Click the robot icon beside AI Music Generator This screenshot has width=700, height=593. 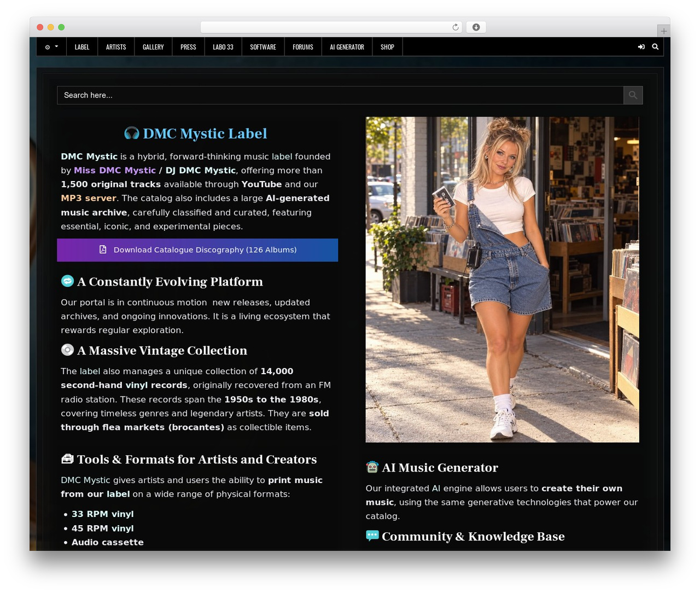click(x=372, y=467)
